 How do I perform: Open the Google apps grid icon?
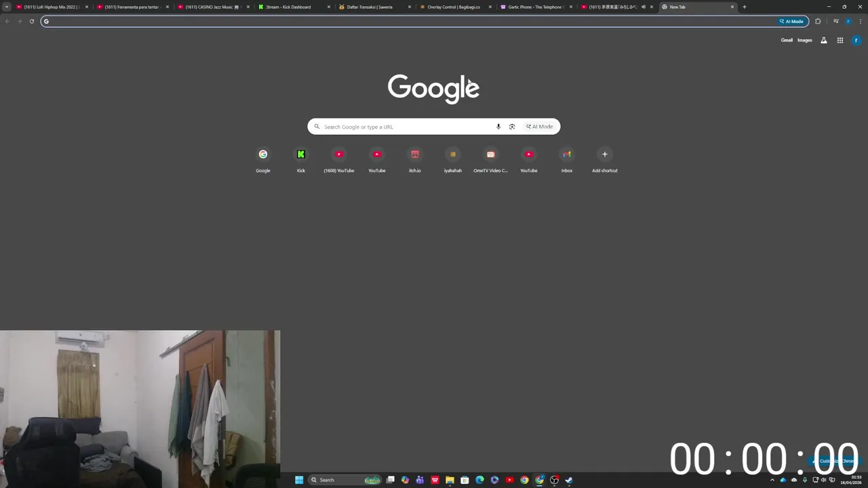pyautogui.click(x=840, y=40)
